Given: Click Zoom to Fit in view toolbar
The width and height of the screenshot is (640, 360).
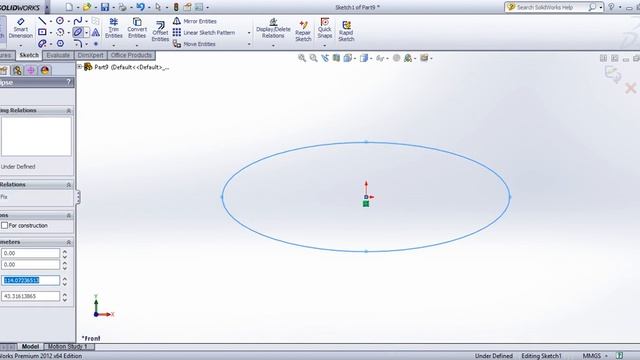Looking at the screenshot, I should pyautogui.click(x=302, y=58).
